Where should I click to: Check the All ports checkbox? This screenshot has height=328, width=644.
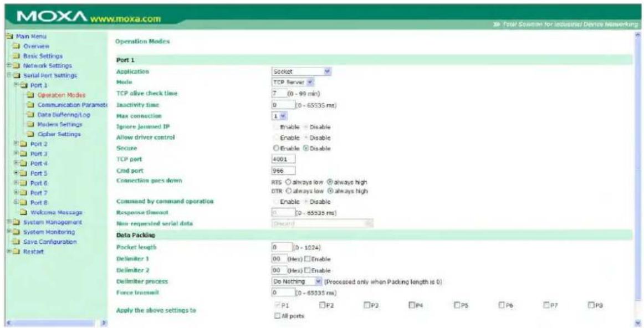pos(277,316)
